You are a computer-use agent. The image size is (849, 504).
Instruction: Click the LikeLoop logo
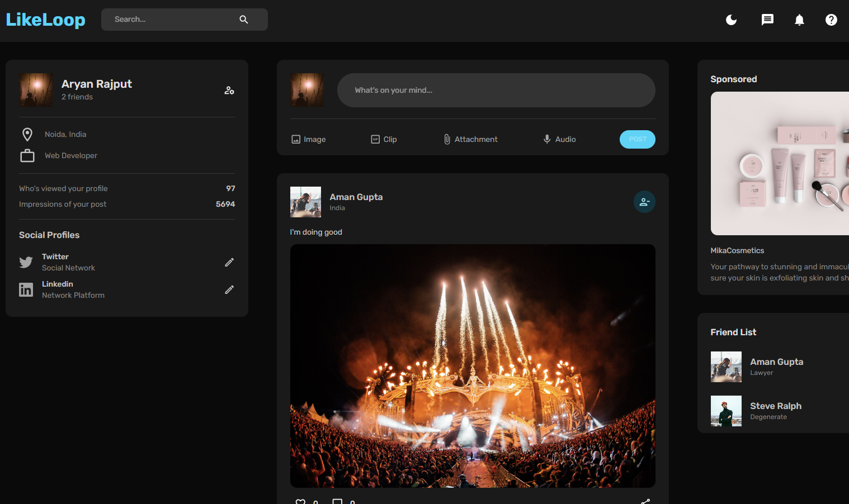(x=45, y=20)
